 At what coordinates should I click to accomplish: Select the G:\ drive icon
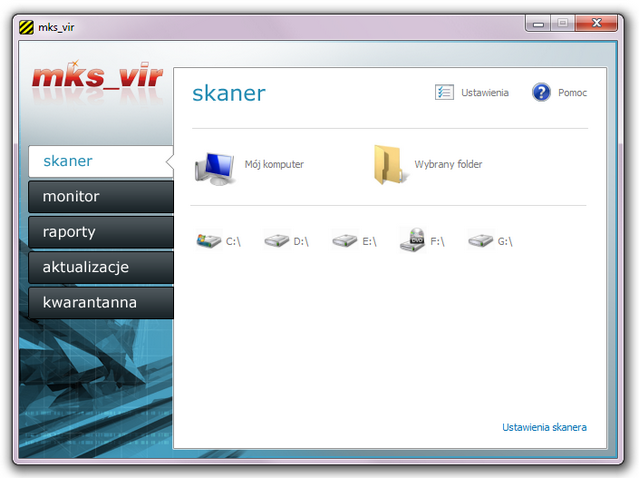tap(480, 240)
